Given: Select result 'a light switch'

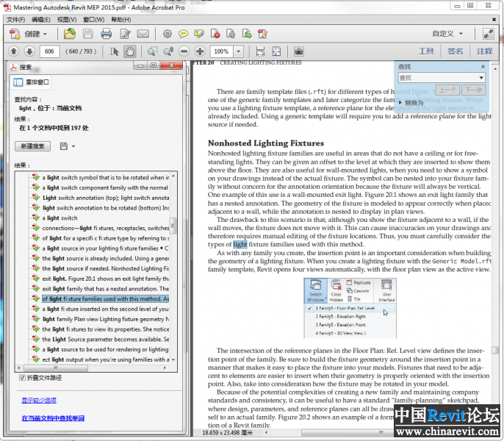Looking at the screenshot, I should point(60,218).
